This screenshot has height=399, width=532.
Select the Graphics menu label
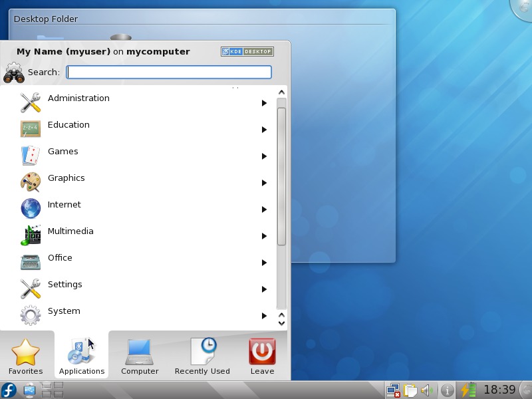click(66, 178)
